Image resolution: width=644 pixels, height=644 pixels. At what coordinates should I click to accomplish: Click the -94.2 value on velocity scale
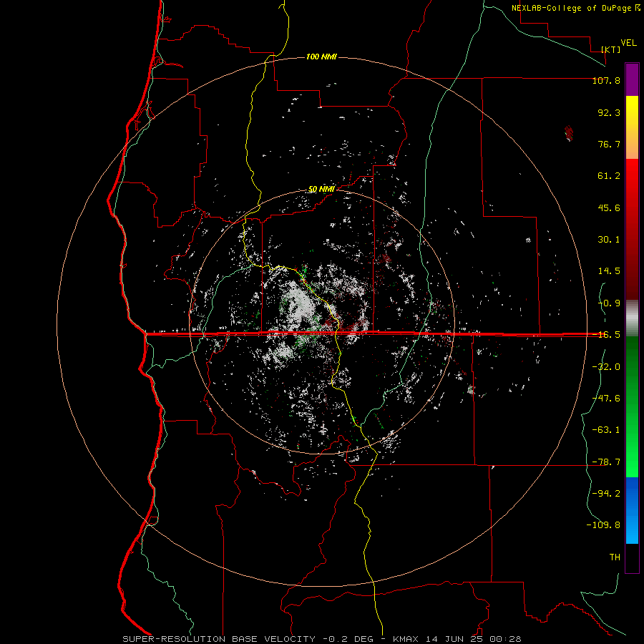(606, 494)
